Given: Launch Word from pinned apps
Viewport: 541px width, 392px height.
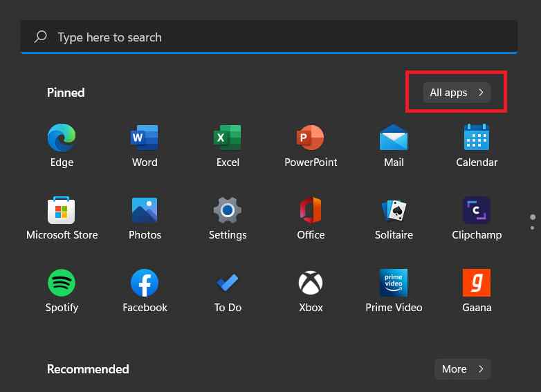Looking at the screenshot, I should pos(145,138).
